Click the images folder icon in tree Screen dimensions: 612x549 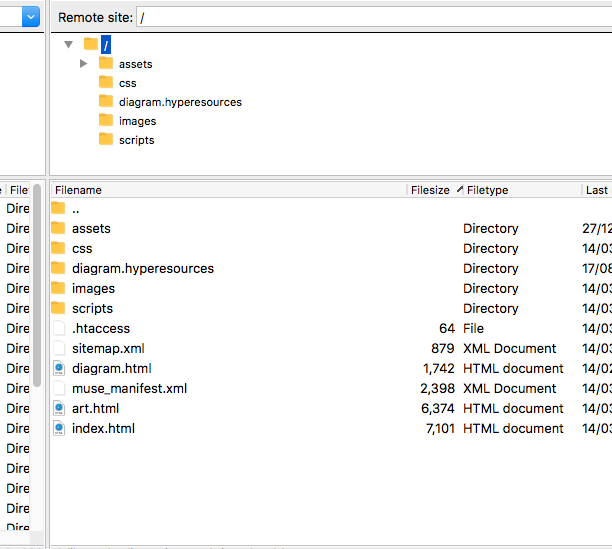click(106, 120)
